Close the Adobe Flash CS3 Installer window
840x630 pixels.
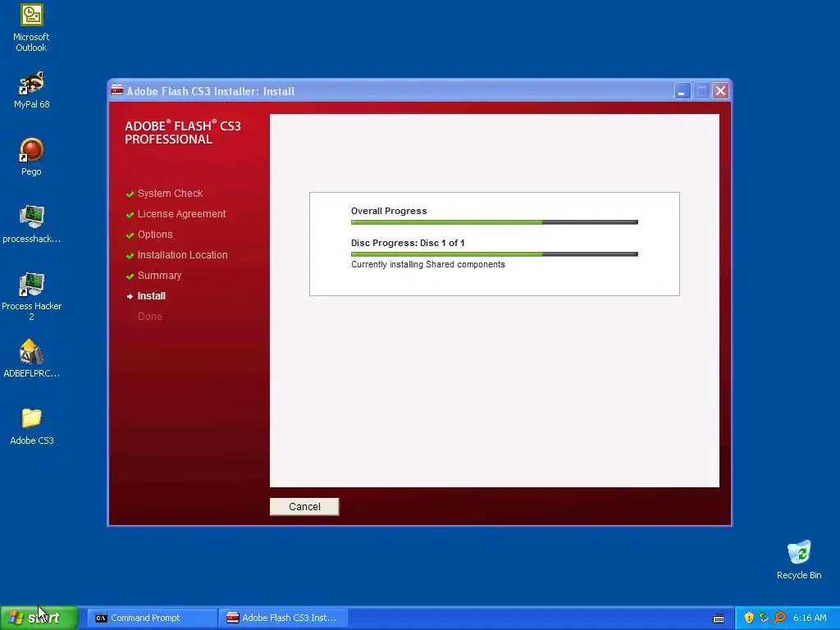point(720,91)
